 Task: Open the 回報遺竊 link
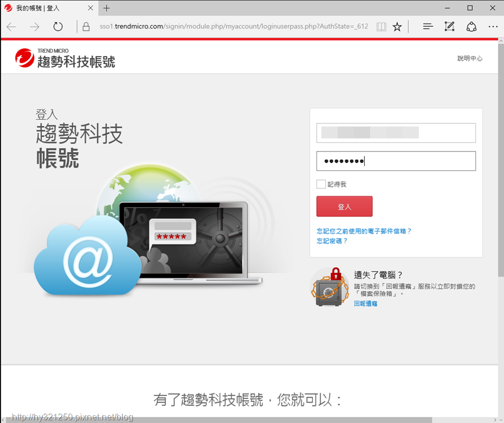(365, 303)
